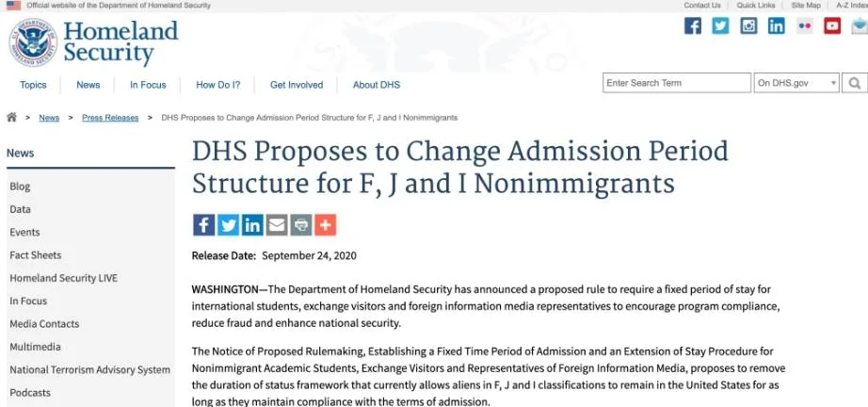
Task: Open the Topics navigation menu
Action: tap(33, 85)
